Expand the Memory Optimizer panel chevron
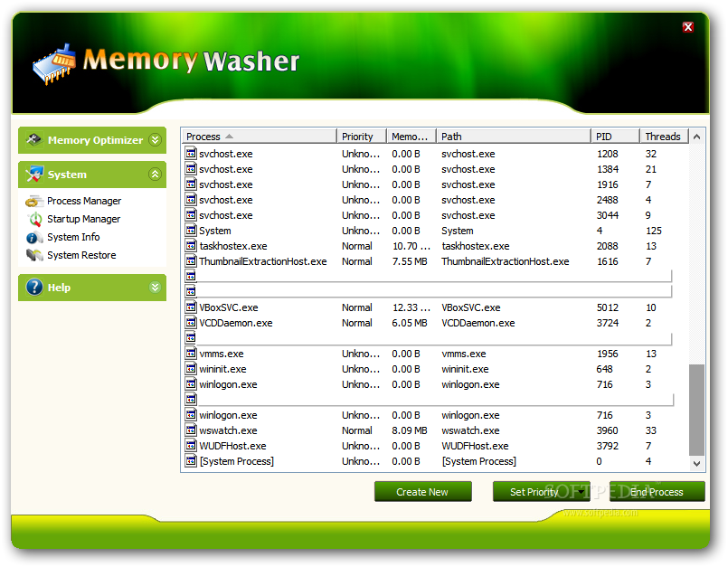 pyautogui.click(x=155, y=139)
